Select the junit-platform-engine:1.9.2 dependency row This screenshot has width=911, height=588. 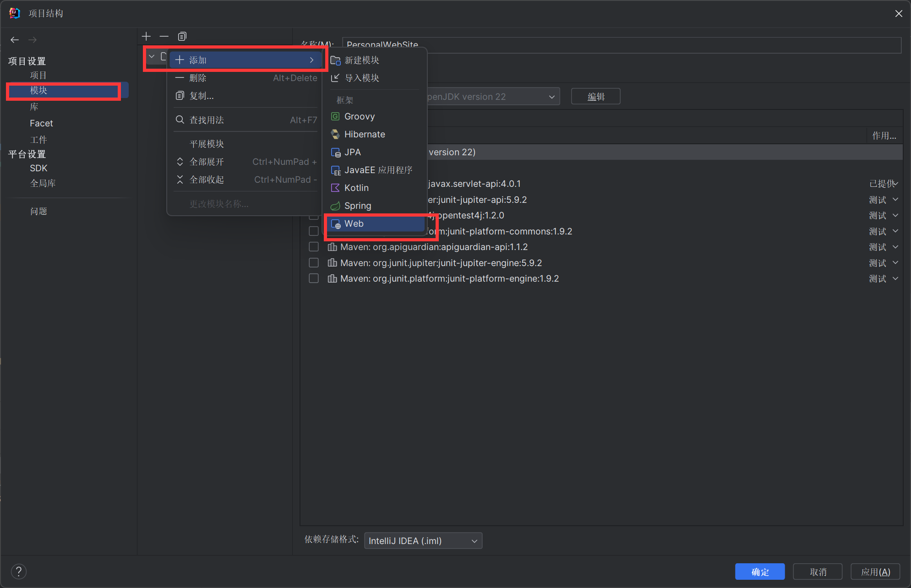click(601, 278)
